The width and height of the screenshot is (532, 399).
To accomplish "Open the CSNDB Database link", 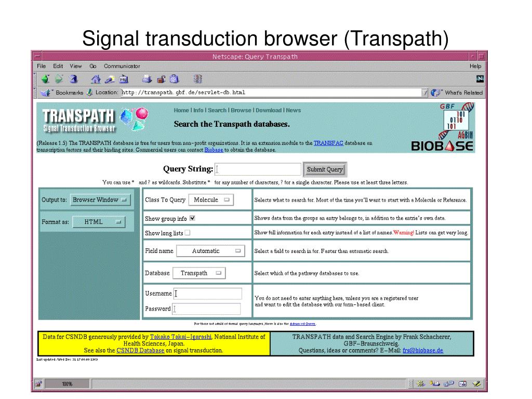I will click(140, 351).
